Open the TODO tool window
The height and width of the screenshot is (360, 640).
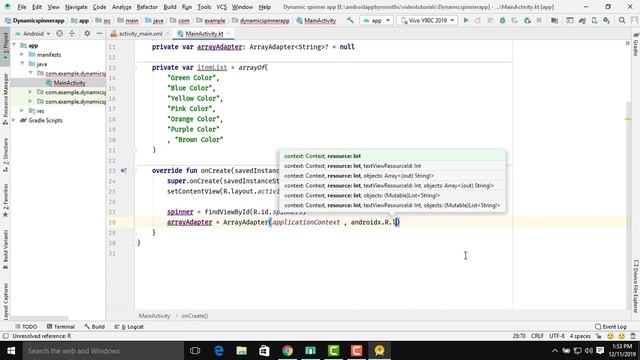[26, 327]
